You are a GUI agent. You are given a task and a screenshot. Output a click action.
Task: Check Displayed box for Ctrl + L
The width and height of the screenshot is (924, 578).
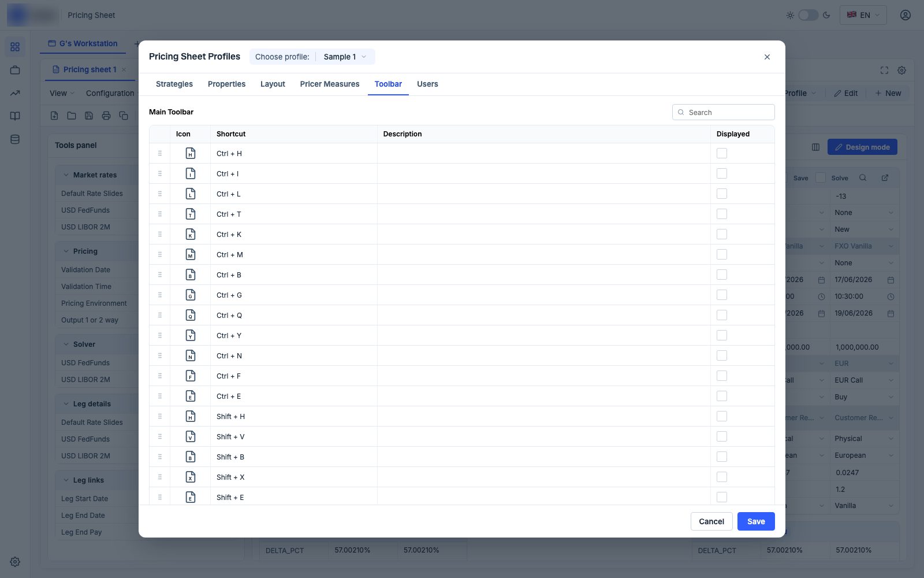point(722,194)
